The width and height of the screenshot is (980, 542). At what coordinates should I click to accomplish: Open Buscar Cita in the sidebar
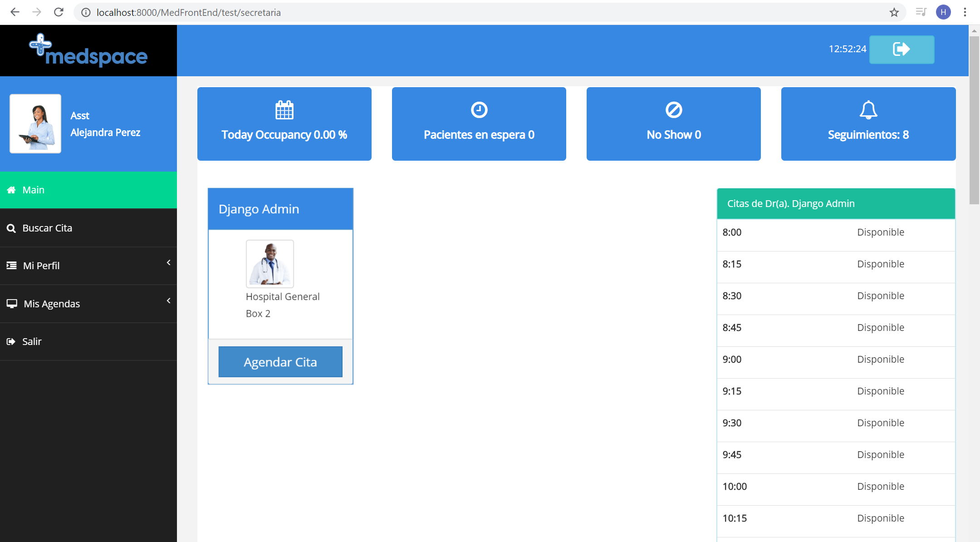pyautogui.click(x=88, y=228)
